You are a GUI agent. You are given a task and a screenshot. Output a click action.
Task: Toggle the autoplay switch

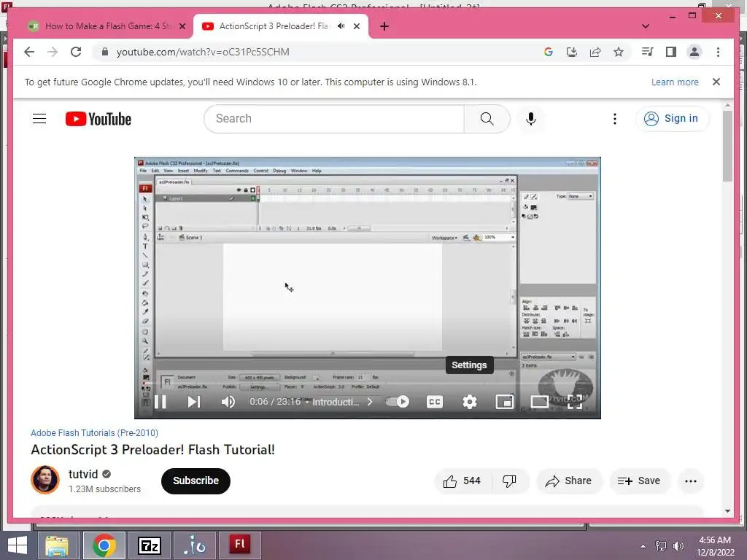(x=398, y=402)
